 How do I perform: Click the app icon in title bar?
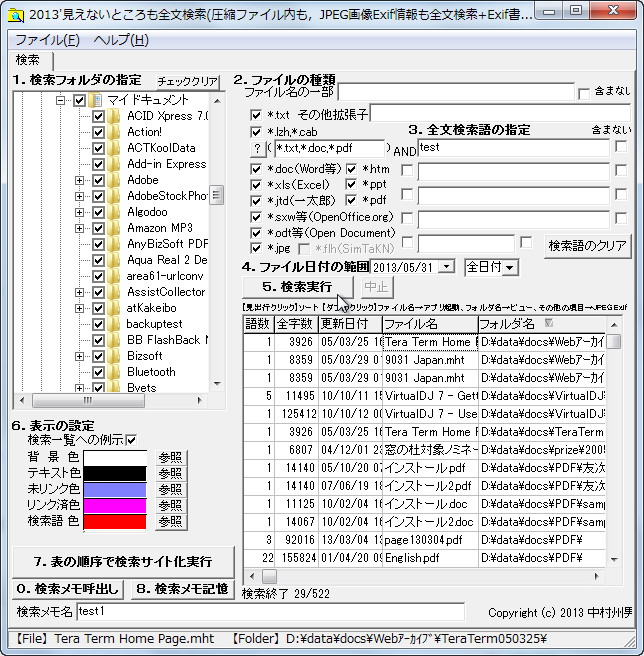[x=15, y=14]
